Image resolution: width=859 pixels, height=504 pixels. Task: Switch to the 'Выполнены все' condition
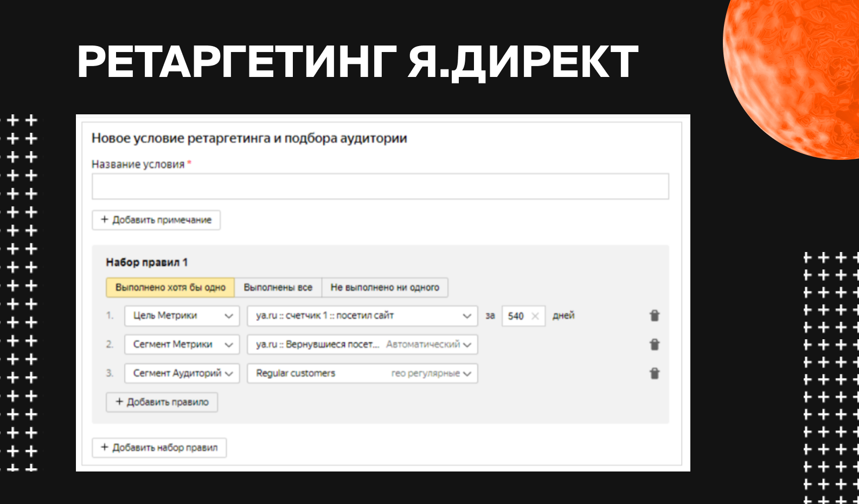coord(278,287)
